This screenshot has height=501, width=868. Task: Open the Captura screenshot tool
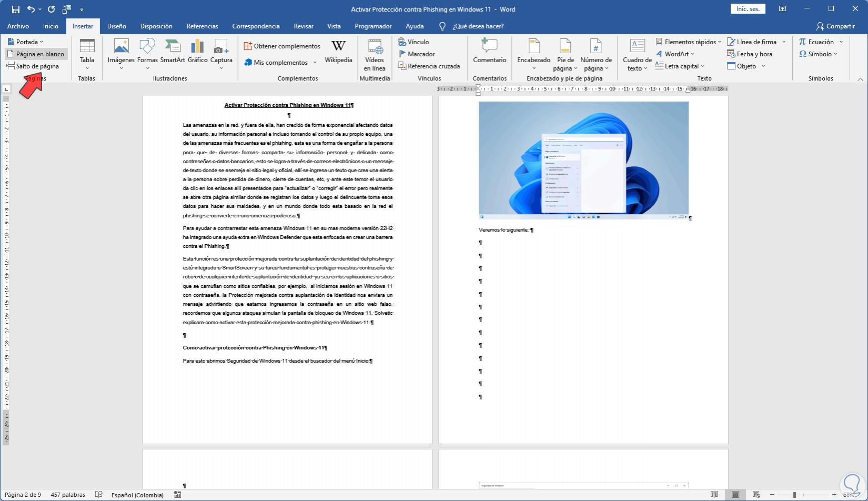click(x=221, y=54)
